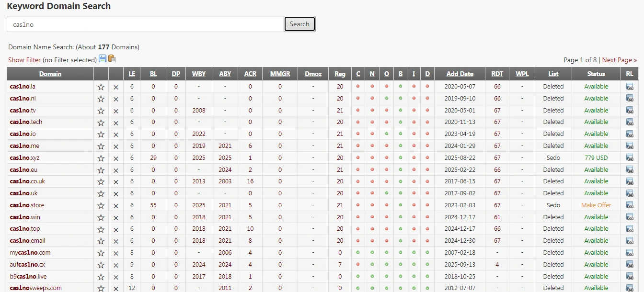
Task: Click the clipboard icon beside Show Filter
Action: [x=112, y=59]
